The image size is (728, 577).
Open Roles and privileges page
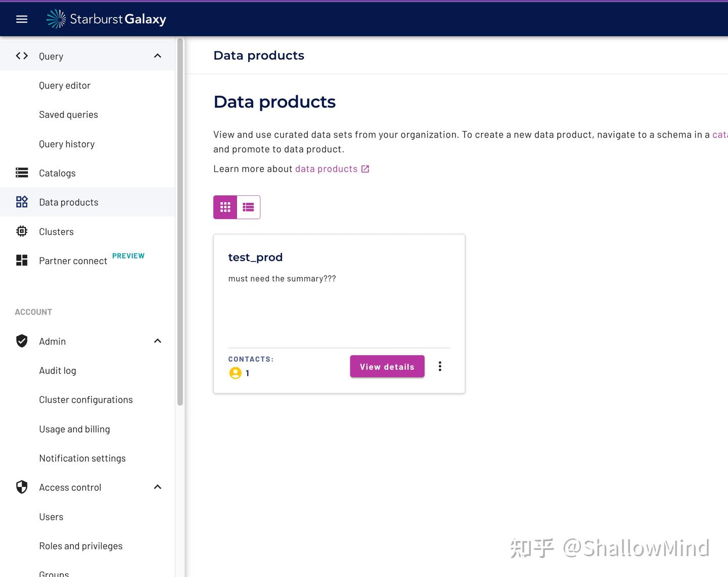pos(81,546)
